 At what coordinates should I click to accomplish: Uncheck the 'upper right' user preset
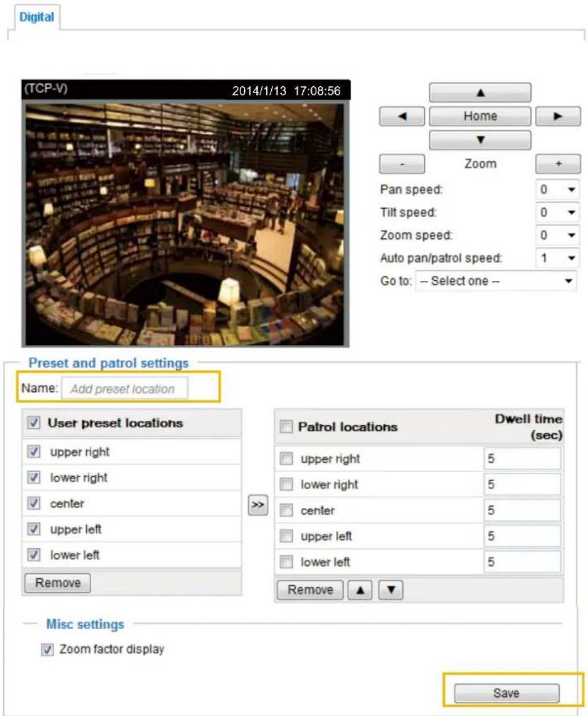(33, 452)
